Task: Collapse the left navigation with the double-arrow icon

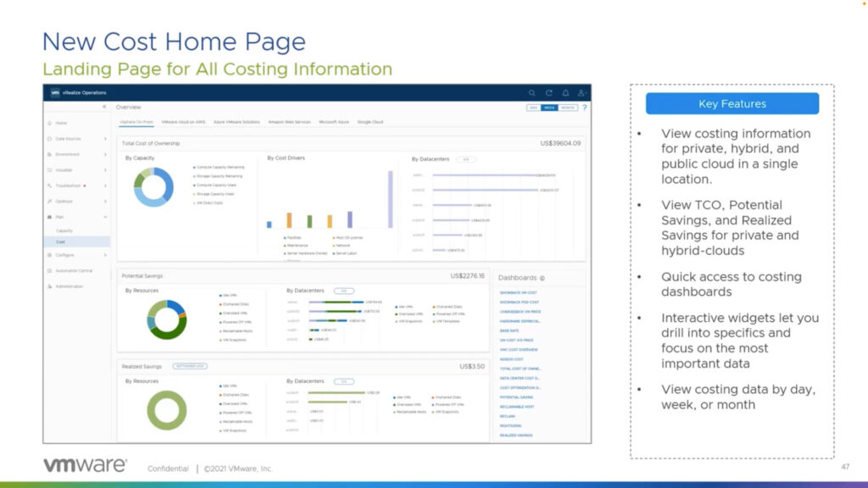Action: coord(104,107)
